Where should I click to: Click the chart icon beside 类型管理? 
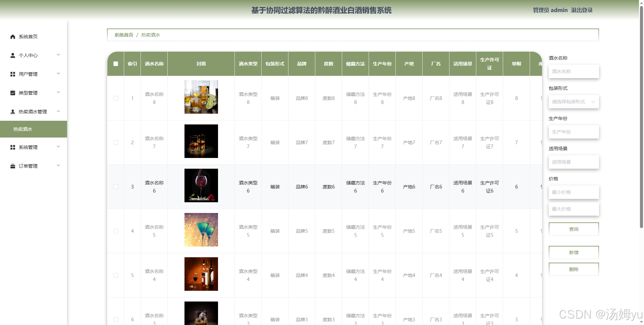(13, 93)
